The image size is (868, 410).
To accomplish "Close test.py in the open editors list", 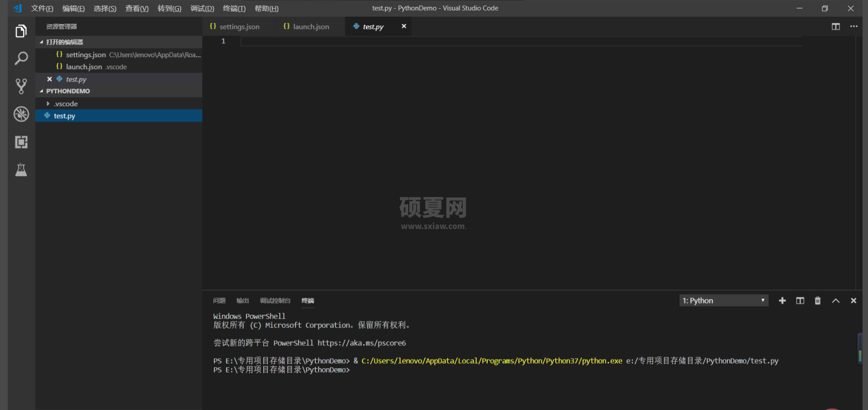I will [49, 79].
